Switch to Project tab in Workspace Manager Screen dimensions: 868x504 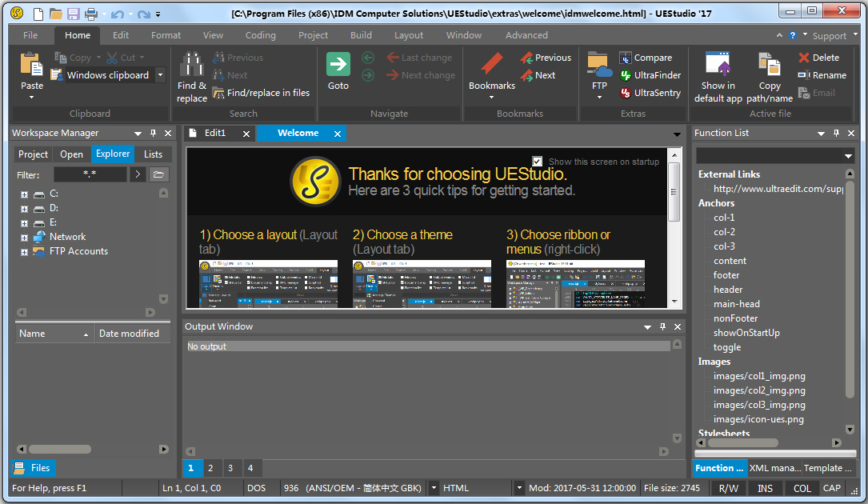(34, 154)
